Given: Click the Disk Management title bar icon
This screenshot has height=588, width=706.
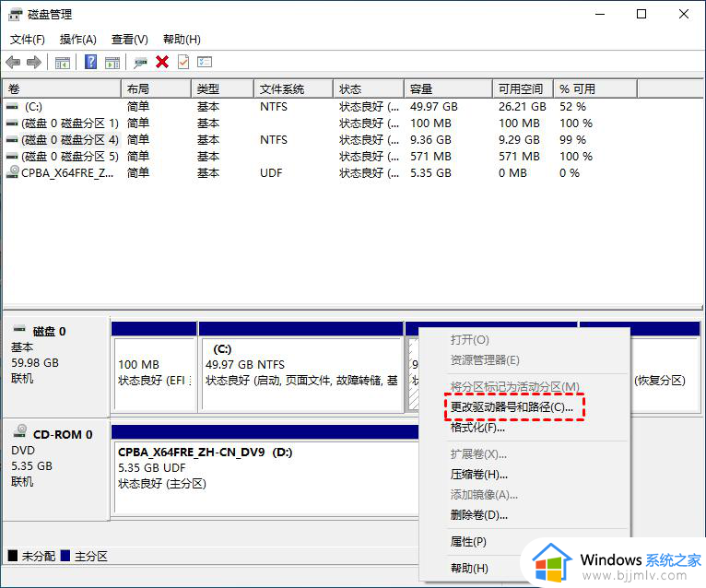Looking at the screenshot, I should coord(15,15).
